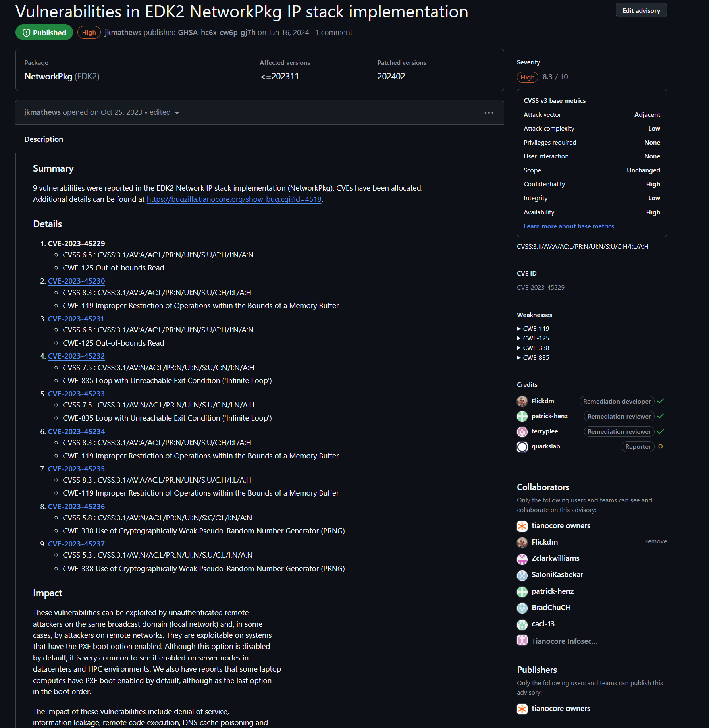Click patrick-henz avatar in Credits section
Image resolution: width=709 pixels, height=728 pixels.
tap(522, 416)
